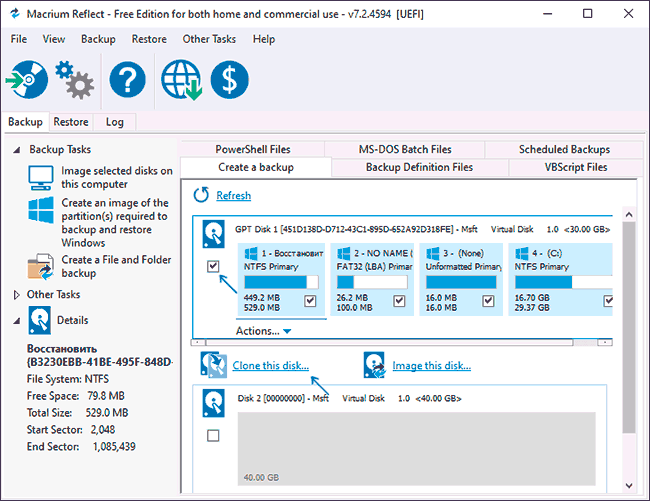650x501 pixels.
Task: Uncheck partition 4 (C:) NTFS checkbox
Action: click(x=608, y=301)
